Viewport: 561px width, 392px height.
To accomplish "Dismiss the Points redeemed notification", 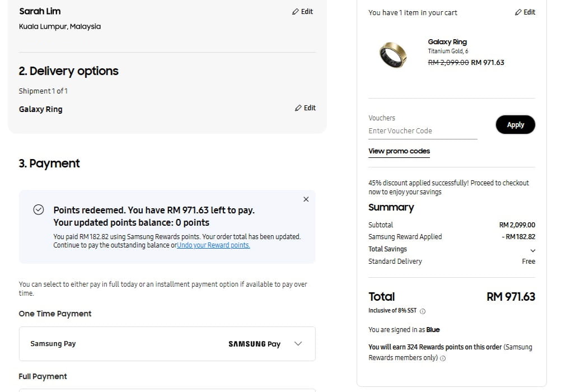I will (x=306, y=199).
